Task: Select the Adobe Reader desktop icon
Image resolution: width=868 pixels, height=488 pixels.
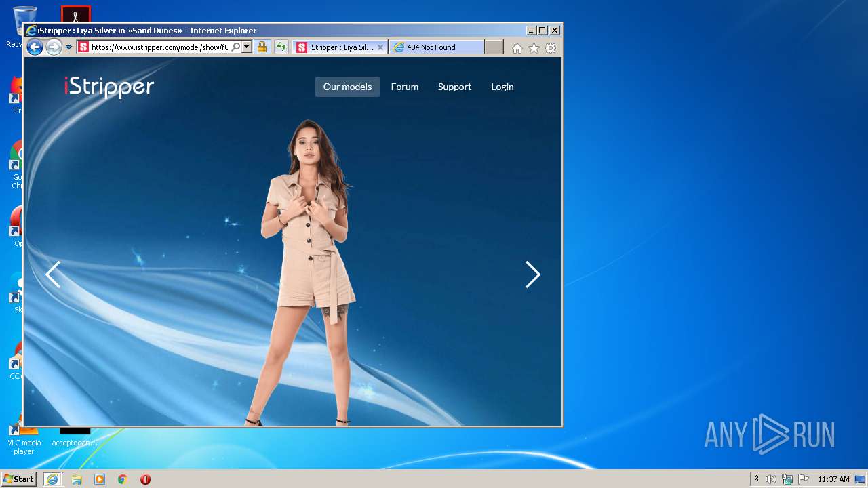Action: click(x=75, y=14)
